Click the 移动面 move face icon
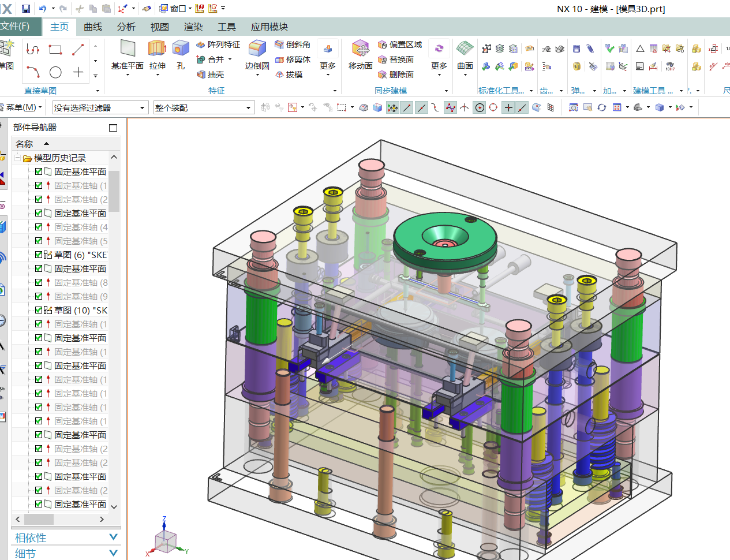Viewport: 730px width, 560px height. 360,48
